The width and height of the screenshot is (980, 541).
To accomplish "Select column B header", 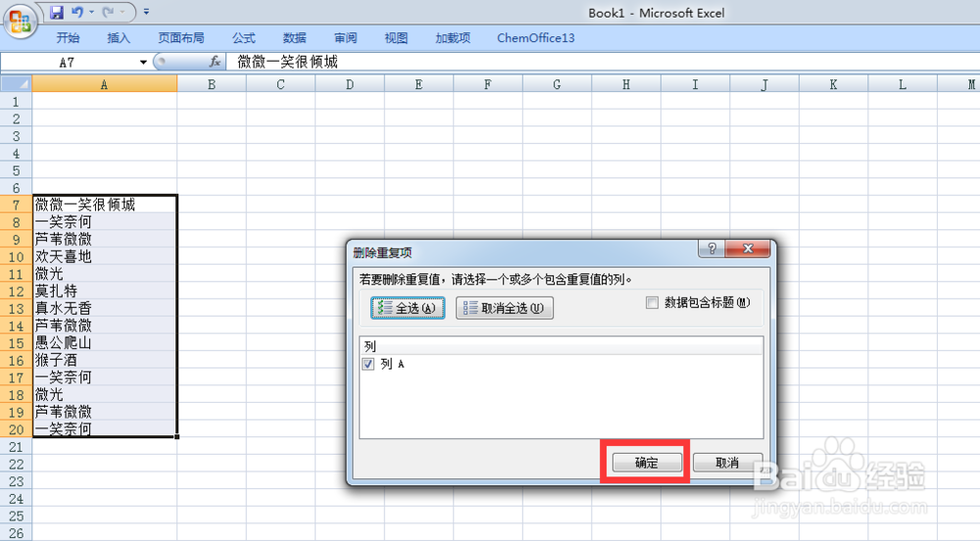I will click(212, 84).
